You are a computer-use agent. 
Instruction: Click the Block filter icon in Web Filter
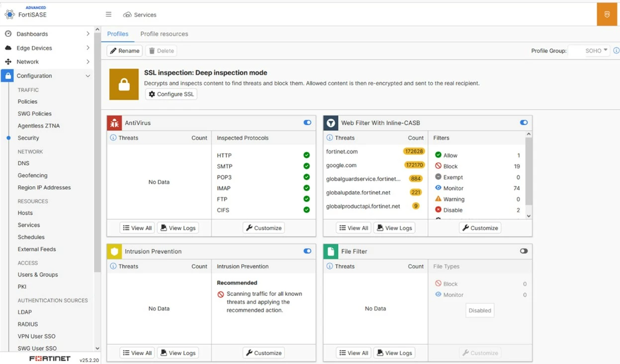438,166
